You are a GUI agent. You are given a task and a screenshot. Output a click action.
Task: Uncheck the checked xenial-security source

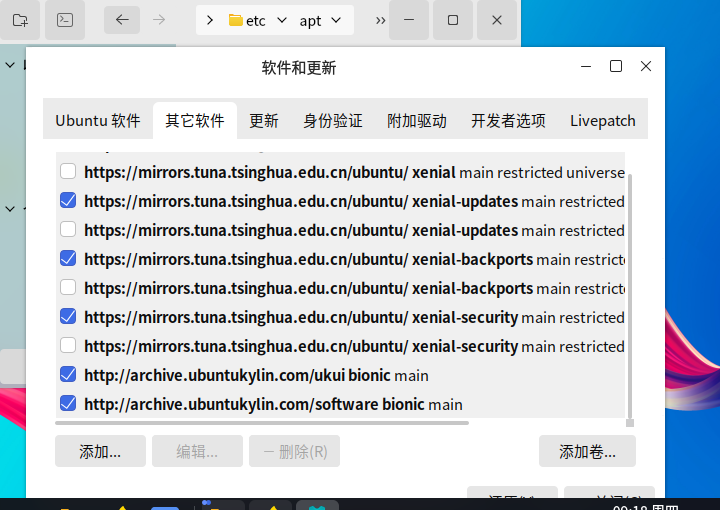click(68, 316)
